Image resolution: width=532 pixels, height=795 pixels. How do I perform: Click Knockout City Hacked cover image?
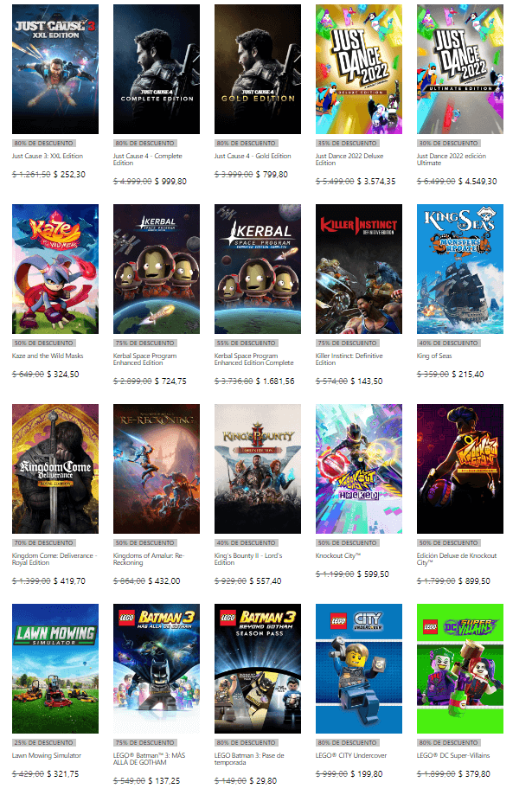coord(358,469)
